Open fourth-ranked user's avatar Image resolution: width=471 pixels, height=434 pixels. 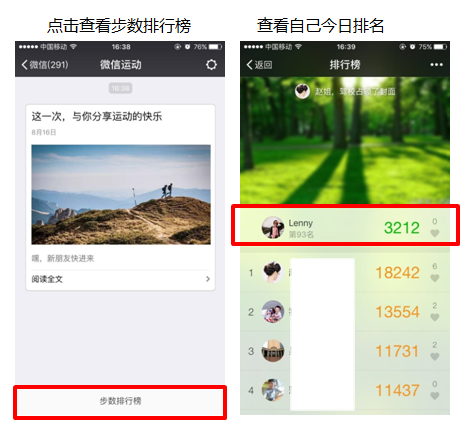coord(272,390)
